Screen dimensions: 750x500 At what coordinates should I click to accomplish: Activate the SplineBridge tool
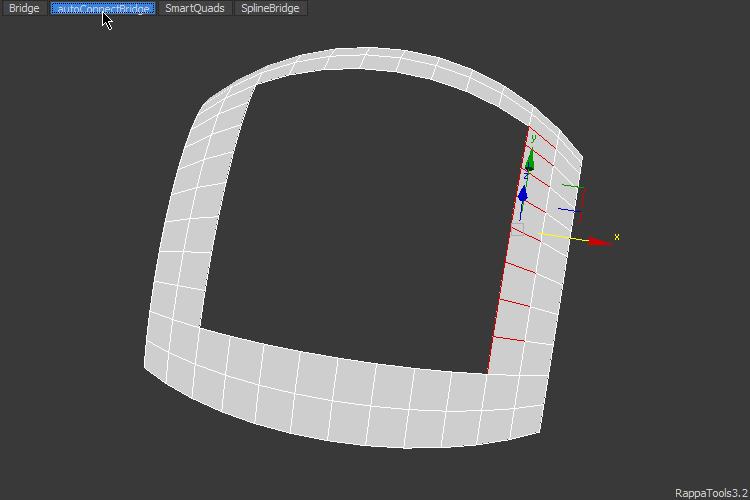270,8
